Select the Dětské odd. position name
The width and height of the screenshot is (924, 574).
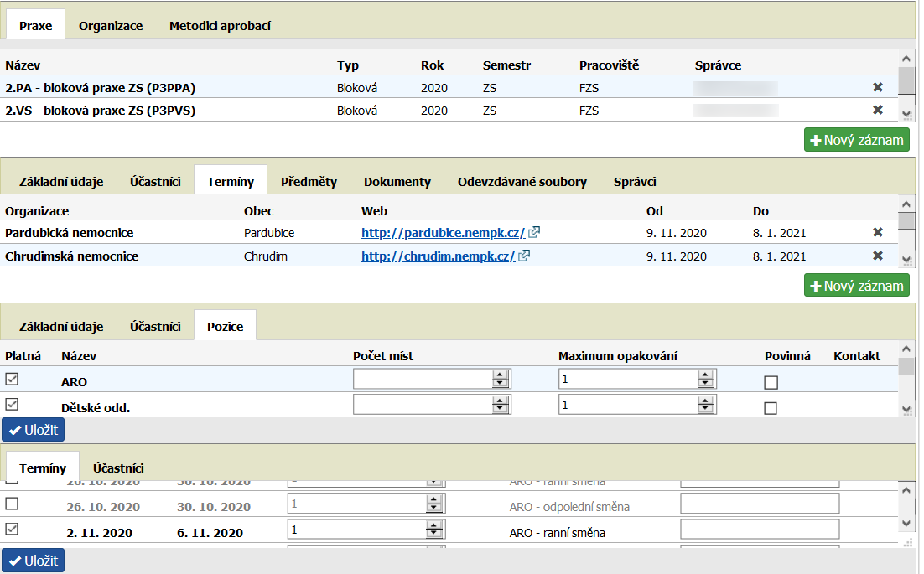click(96, 407)
